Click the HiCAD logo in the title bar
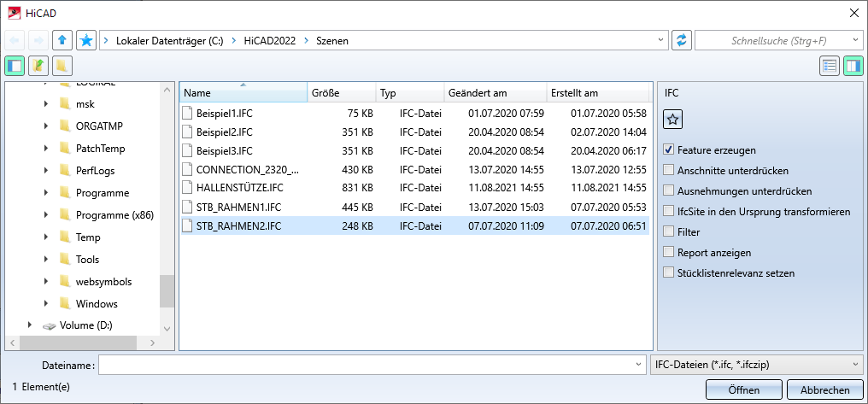Screen dimensions: 868x404 (14, 14)
